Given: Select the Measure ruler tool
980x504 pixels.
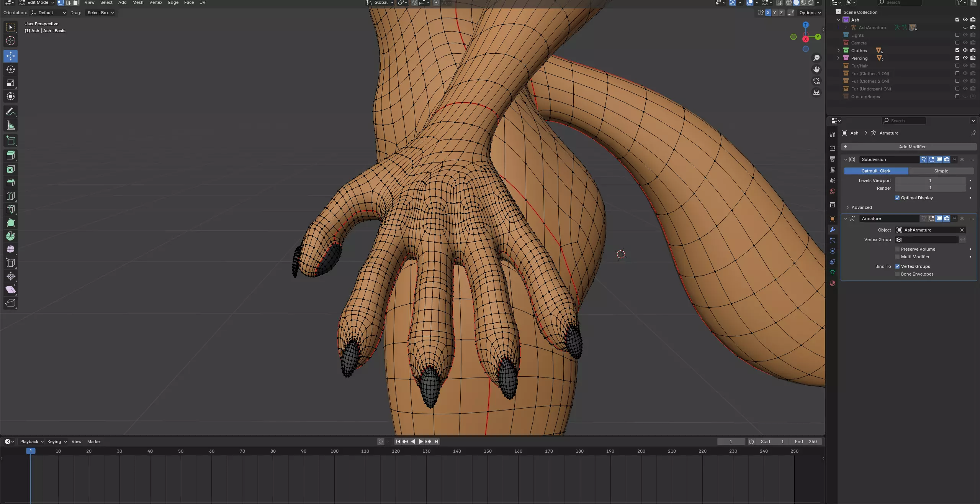Looking at the screenshot, I should point(11,125).
